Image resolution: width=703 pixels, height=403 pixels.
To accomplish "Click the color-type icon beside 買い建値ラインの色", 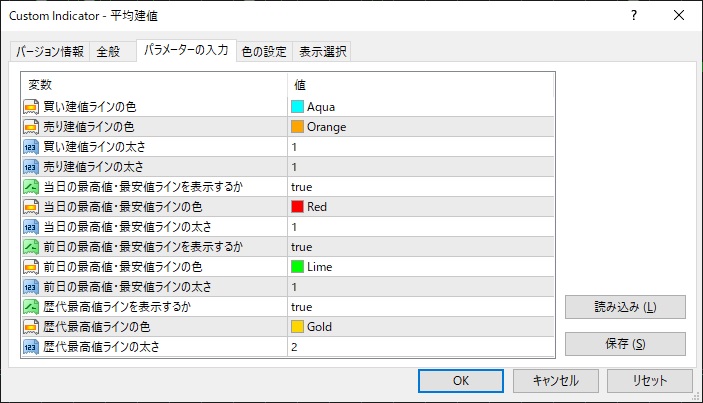I will point(31,107).
